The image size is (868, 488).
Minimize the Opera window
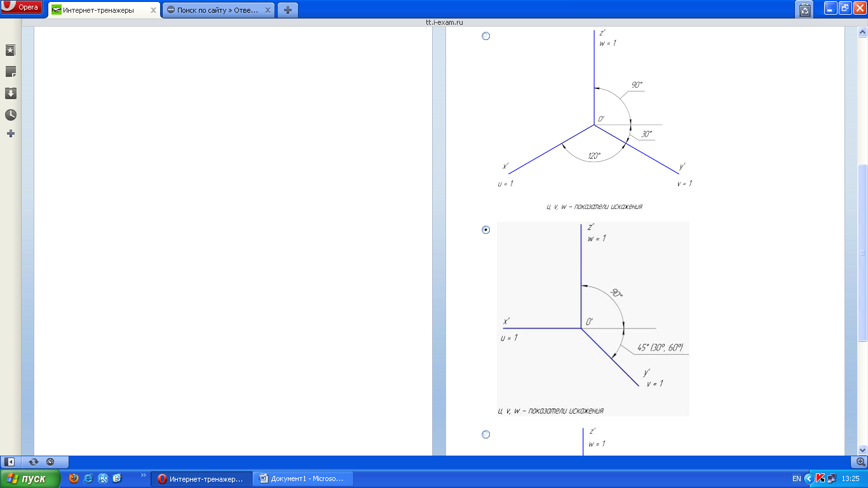(831, 8)
